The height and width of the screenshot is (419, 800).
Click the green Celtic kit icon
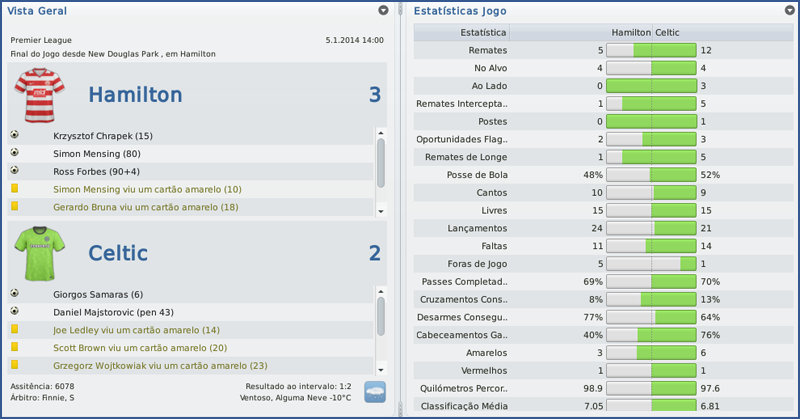pos(39,253)
